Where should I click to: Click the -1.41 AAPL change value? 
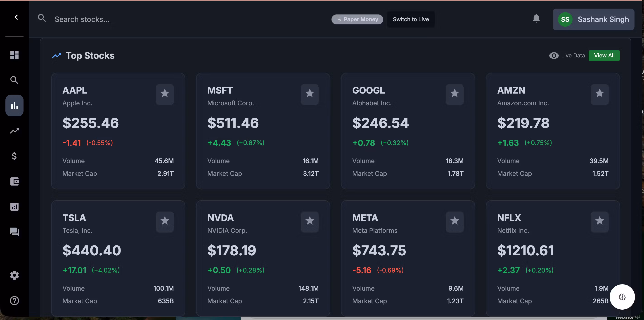(x=72, y=143)
